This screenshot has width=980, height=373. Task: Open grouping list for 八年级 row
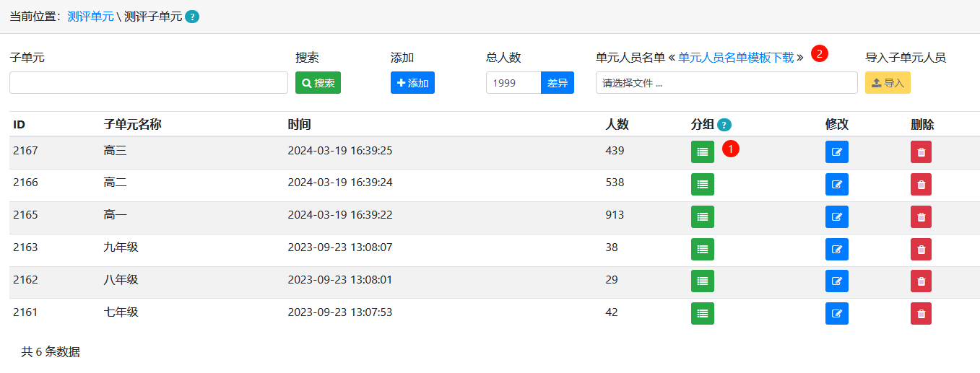click(x=702, y=281)
